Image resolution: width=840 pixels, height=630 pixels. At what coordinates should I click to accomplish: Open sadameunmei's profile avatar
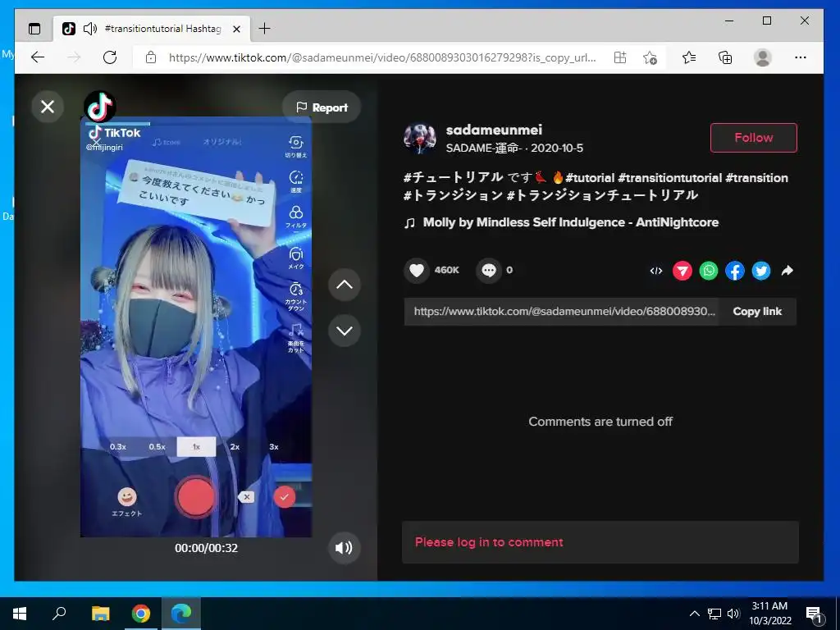coord(419,138)
